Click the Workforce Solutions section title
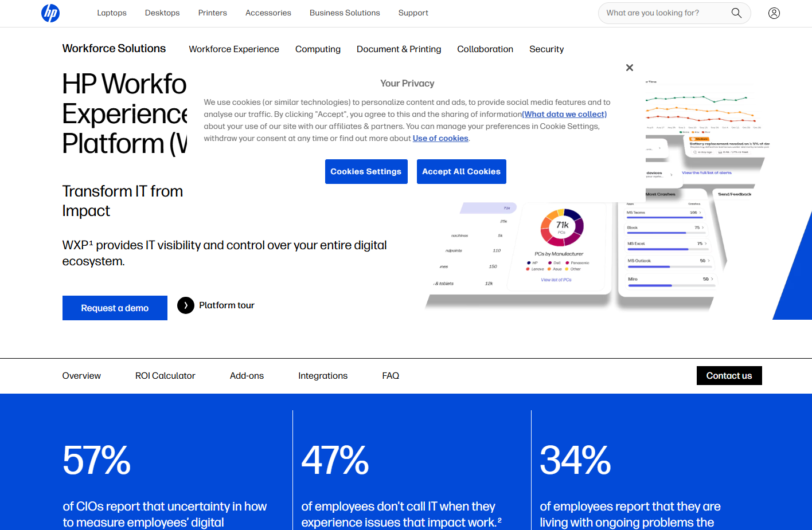Screen dimensions: 812x530 coord(114,49)
